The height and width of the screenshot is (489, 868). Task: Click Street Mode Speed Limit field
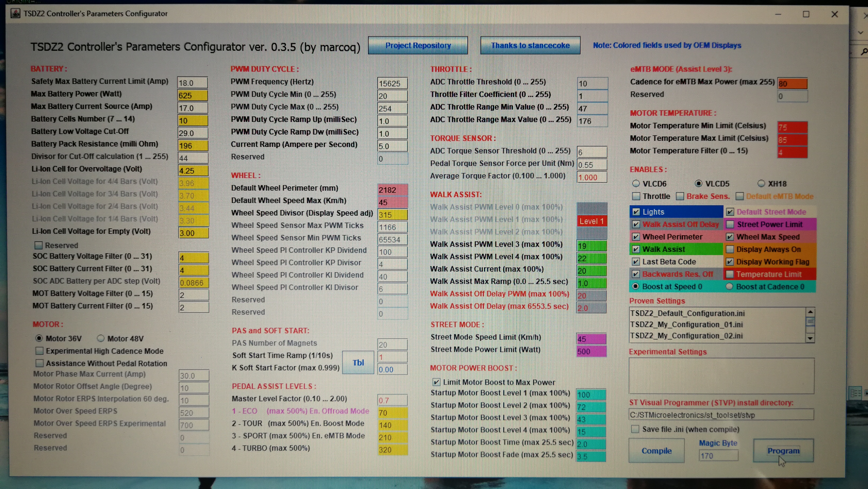pyautogui.click(x=592, y=339)
